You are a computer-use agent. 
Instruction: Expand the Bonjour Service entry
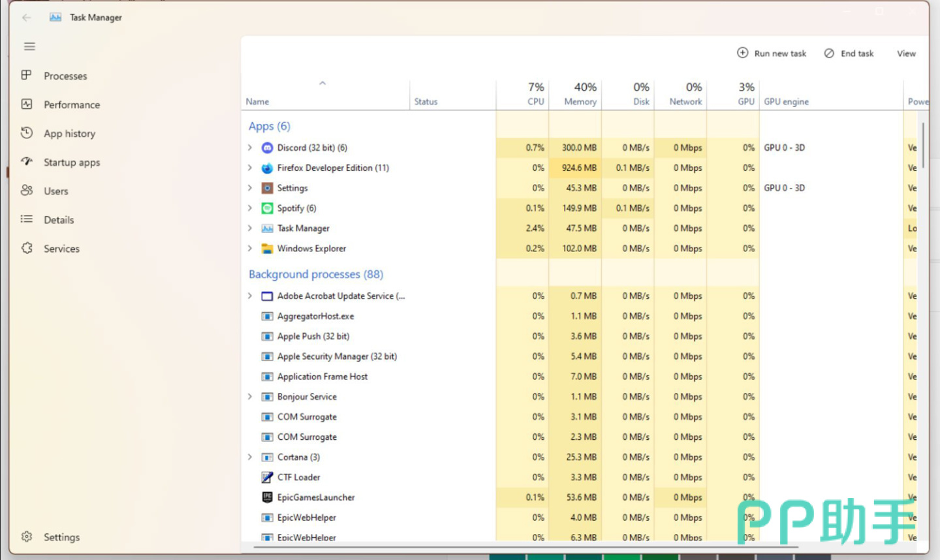[250, 396]
